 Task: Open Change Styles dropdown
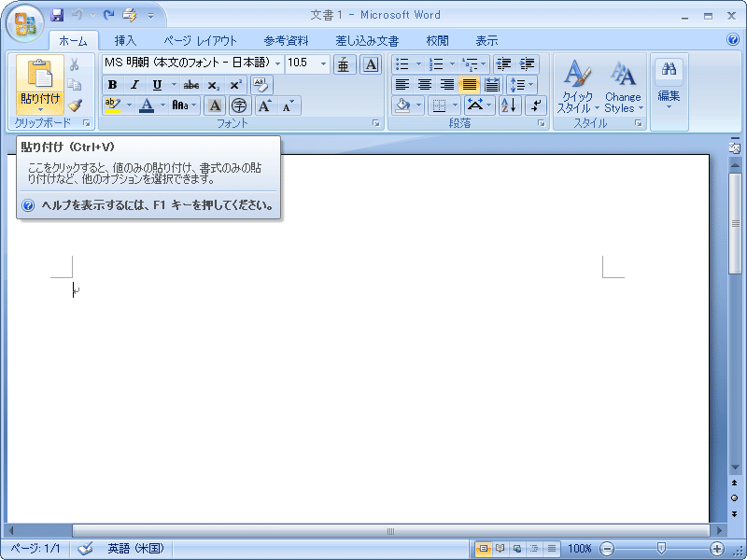(624, 86)
